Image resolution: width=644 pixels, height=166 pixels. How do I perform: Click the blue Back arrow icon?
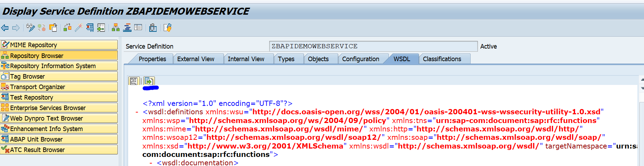tap(5, 28)
